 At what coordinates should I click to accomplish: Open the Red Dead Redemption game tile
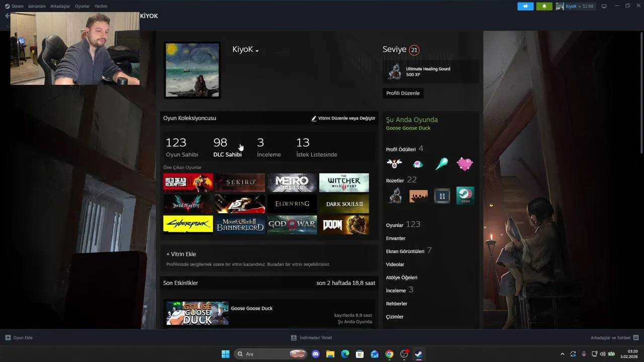pyautogui.click(x=188, y=183)
